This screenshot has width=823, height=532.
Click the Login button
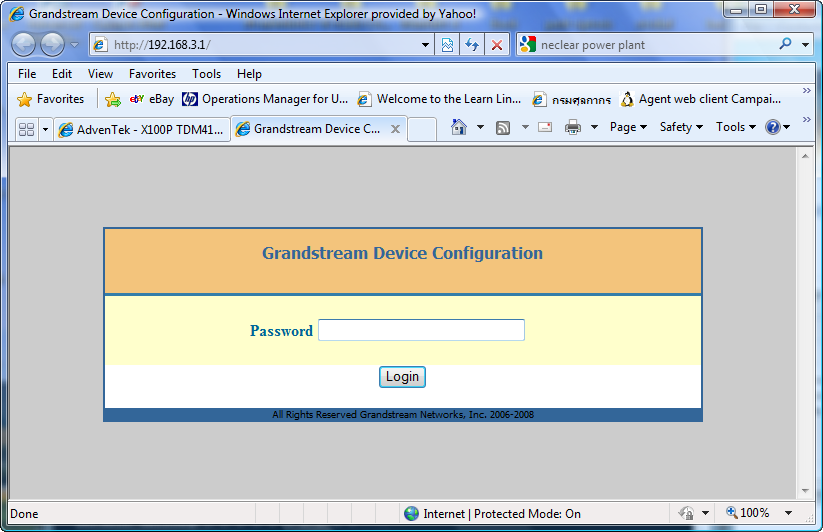[x=403, y=377]
